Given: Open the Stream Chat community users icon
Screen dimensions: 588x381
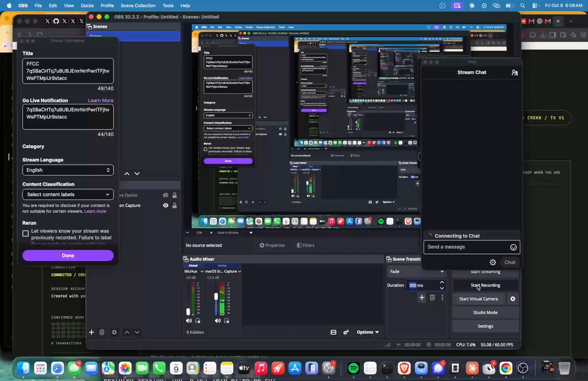Looking at the screenshot, I should [514, 73].
